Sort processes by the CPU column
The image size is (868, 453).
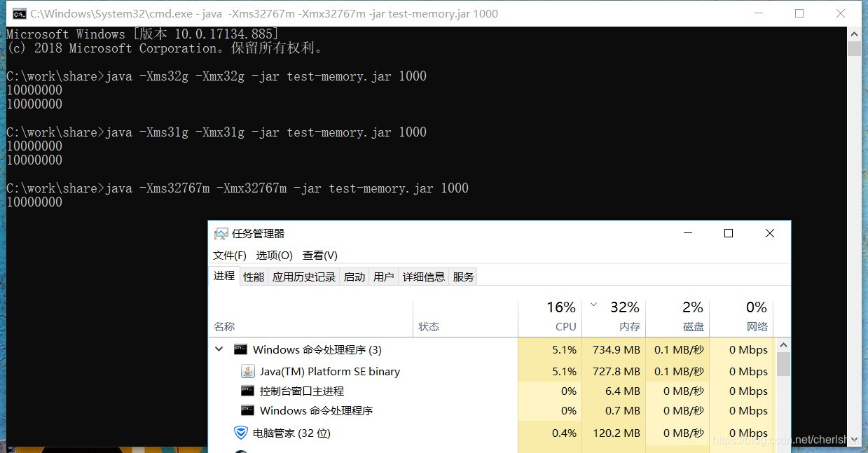tap(550, 318)
